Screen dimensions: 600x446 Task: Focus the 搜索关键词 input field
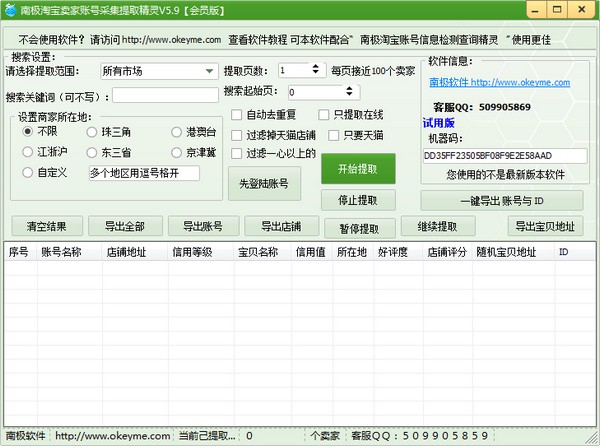[165, 96]
